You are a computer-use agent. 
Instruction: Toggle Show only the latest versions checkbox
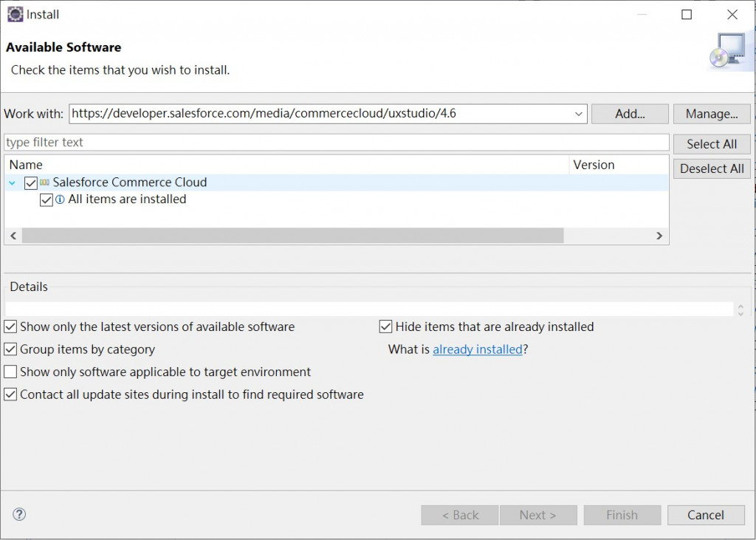11,327
